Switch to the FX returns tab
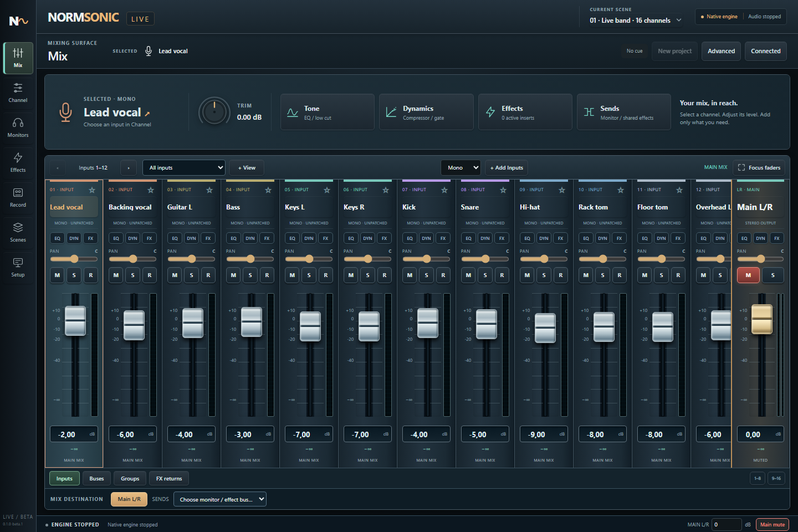The width and height of the screenshot is (798, 532). [169, 479]
